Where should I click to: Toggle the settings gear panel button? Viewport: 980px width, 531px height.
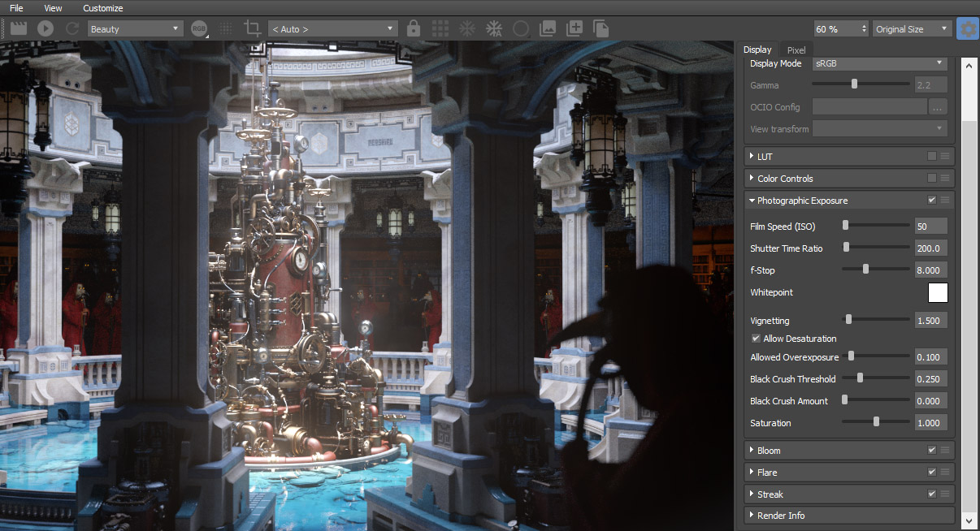[x=967, y=28]
